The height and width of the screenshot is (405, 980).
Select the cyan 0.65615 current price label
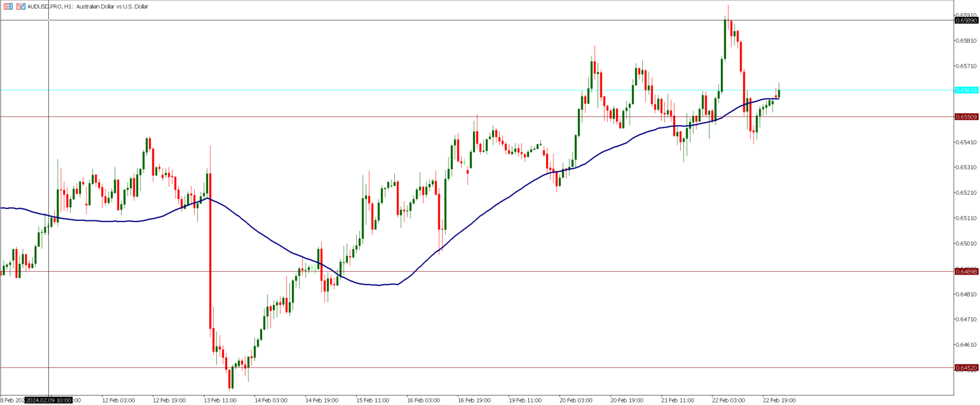(x=966, y=91)
